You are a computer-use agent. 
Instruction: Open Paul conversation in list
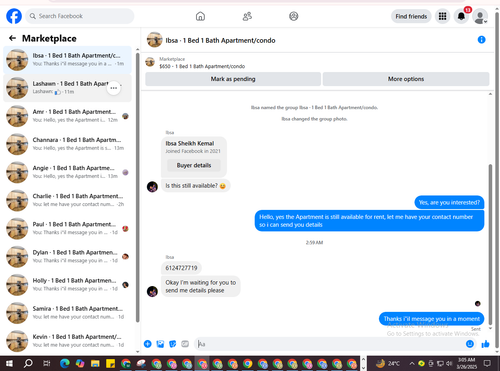[x=67, y=229]
